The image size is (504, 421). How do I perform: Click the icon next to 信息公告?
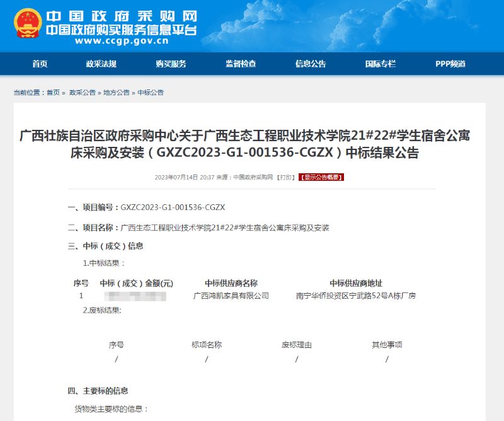[x=291, y=64]
